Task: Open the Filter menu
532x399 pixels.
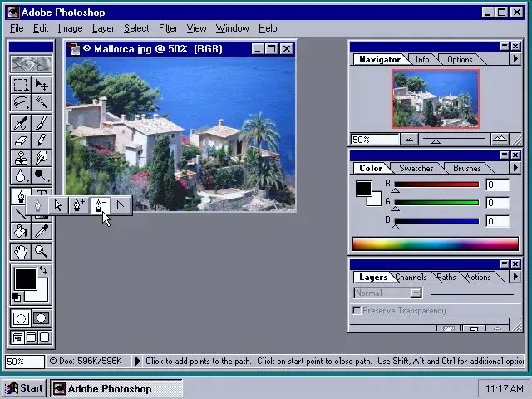Action: click(x=168, y=28)
